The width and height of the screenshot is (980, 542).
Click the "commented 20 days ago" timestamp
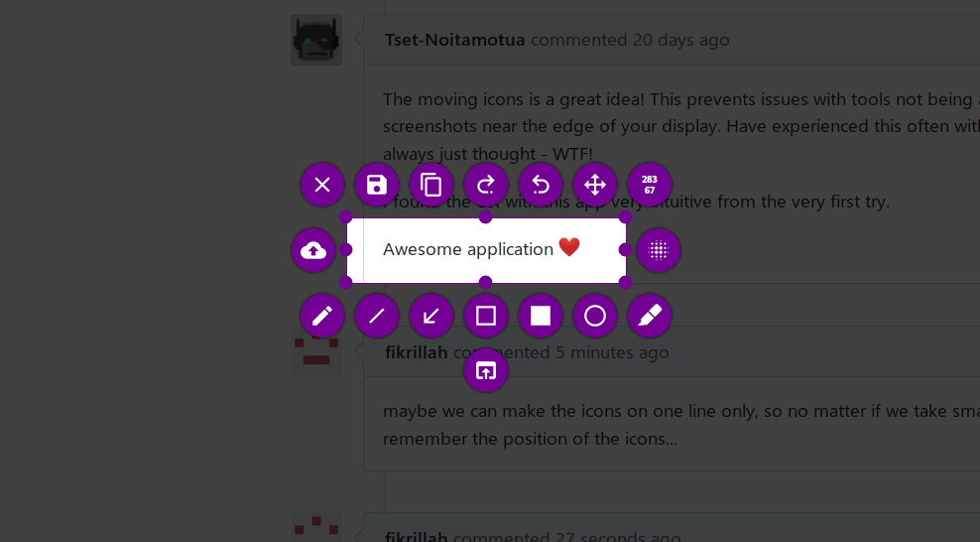(x=630, y=40)
